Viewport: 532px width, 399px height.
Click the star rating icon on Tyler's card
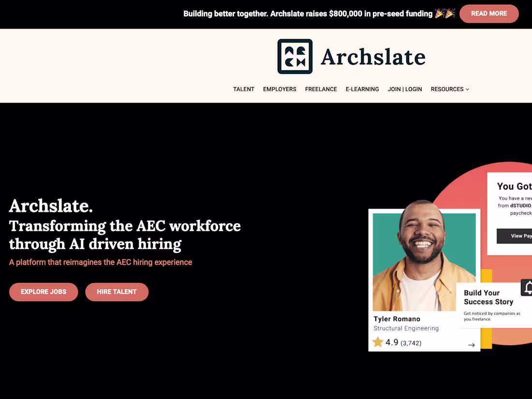click(x=378, y=342)
